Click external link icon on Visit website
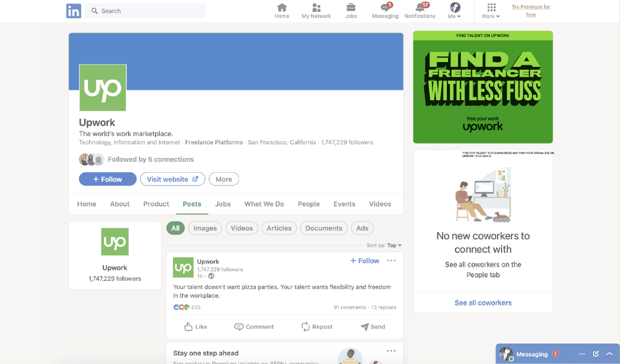 pyautogui.click(x=195, y=179)
